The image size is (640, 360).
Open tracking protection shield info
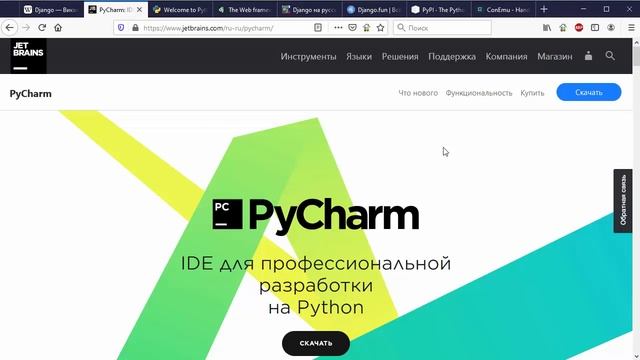pyautogui.click(x=121, y=28)
